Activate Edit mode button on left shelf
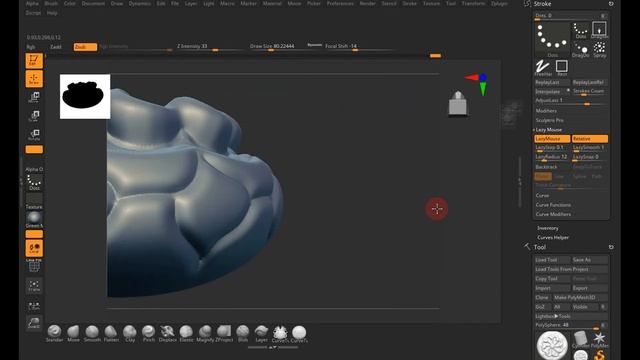The width and height of the screenshot is (640, 360). [x=34, y=61]
